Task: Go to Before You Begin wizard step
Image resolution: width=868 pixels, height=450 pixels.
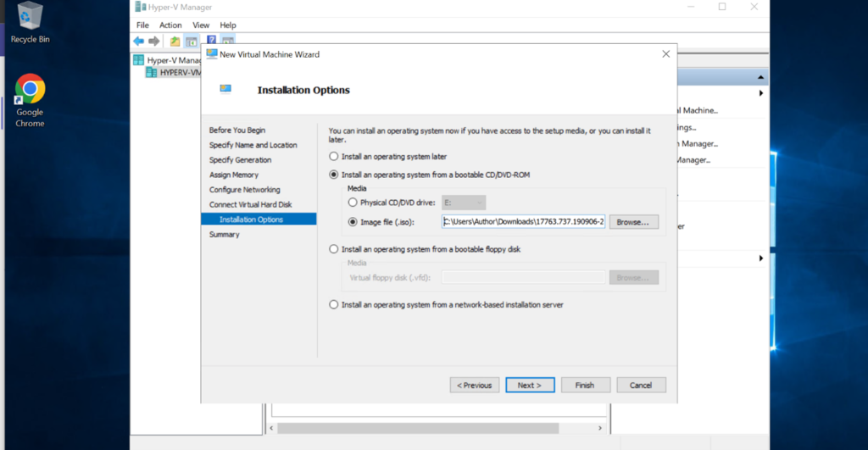Action: 237,130
